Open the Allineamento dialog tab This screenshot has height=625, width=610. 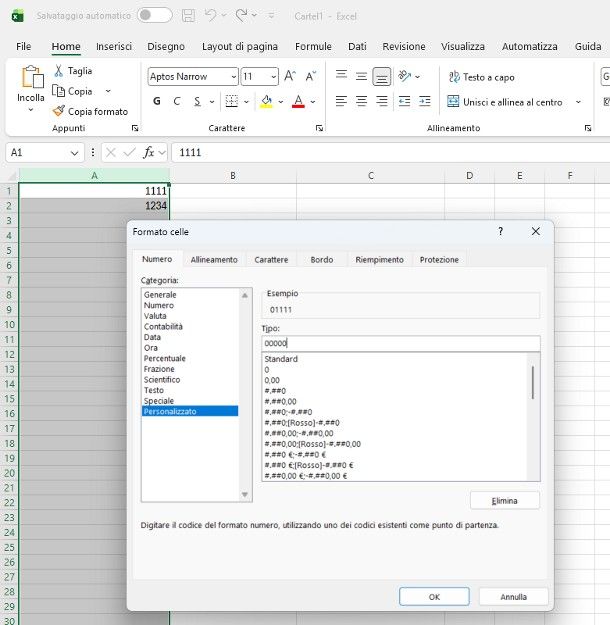[214, 259]
